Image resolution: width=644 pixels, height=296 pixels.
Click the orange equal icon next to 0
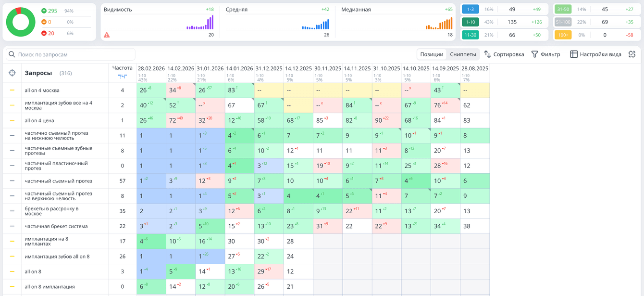(x=44, y=22)
